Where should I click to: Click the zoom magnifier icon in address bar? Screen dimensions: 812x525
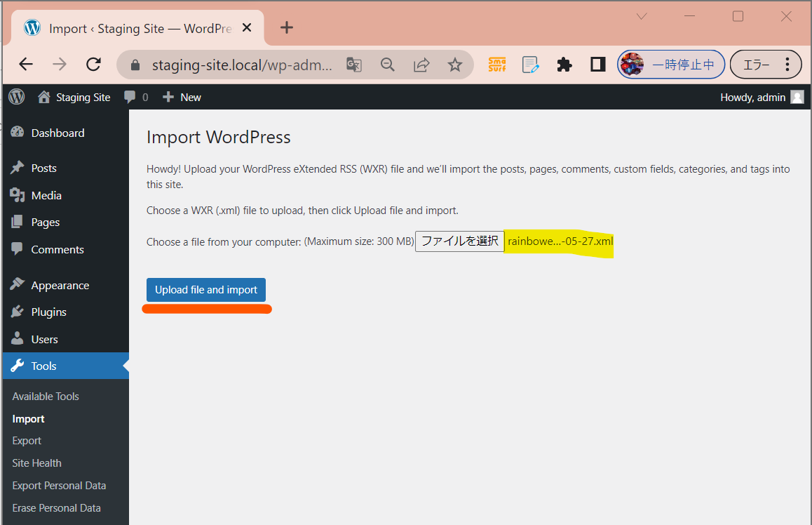click(387, 65)
